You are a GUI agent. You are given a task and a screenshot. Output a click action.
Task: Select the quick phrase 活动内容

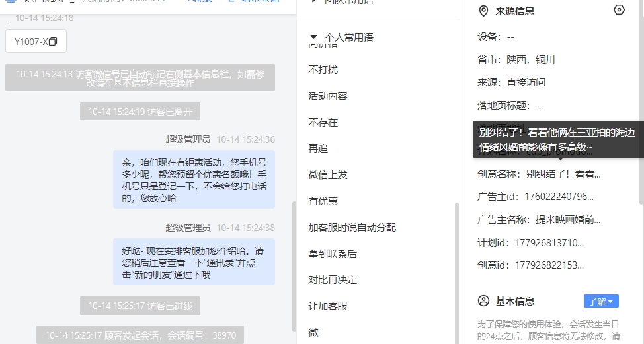click(x=328, y=96)
